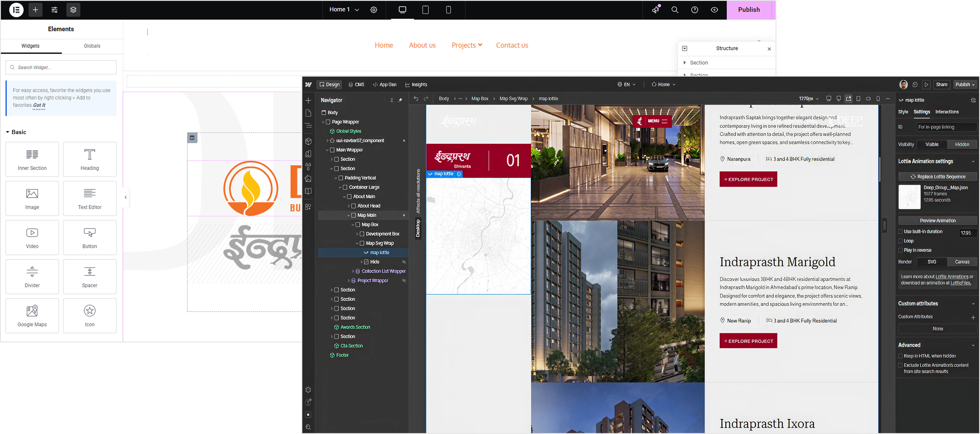Click Webflow undo arrow
This screenshot has width=980, height=434.
point(416,98)
